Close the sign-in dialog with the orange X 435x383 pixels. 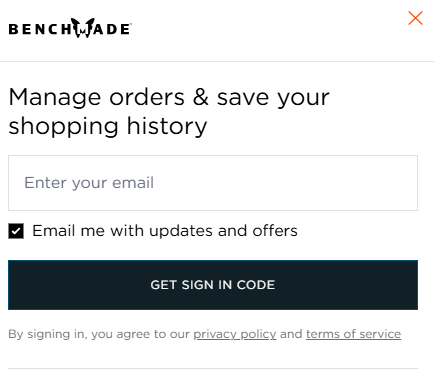click(415, 18)
